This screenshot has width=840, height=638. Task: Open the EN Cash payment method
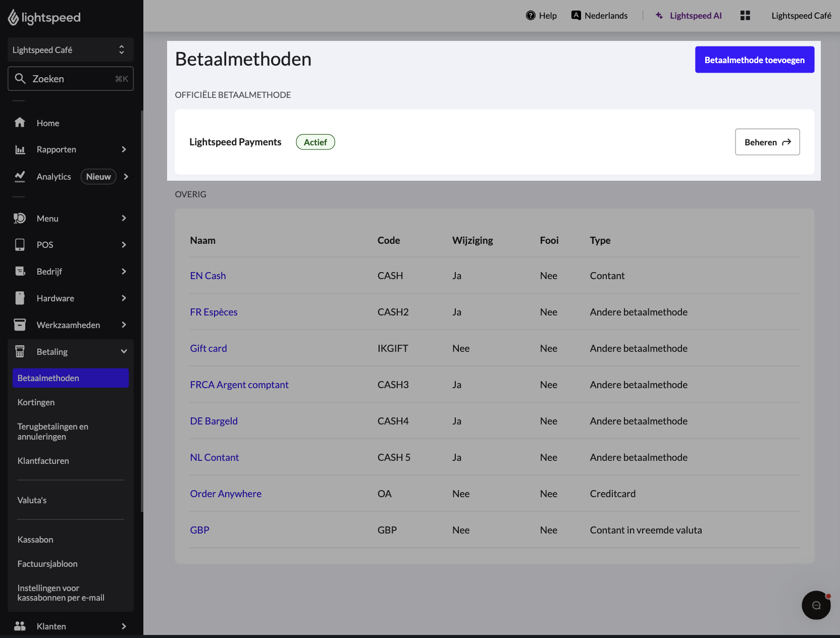tap(208, 276)
